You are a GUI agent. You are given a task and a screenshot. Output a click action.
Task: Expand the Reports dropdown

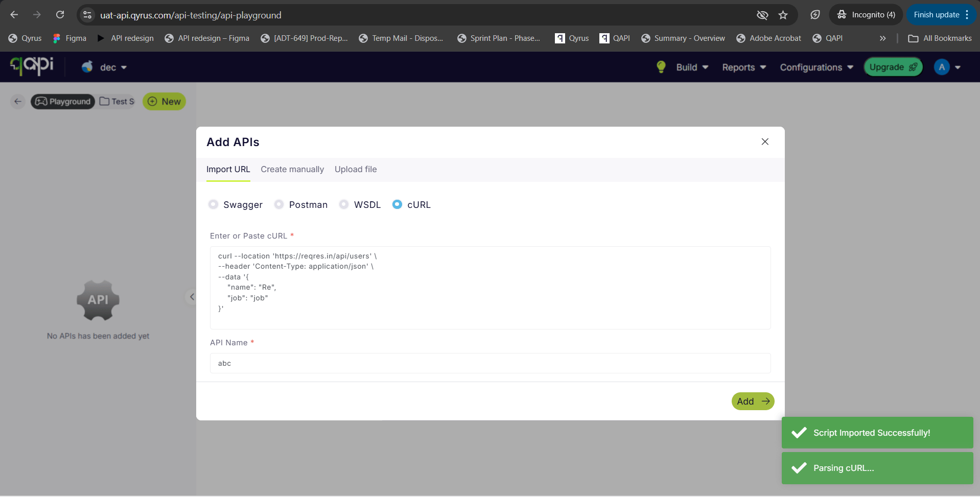pos(743,67)
